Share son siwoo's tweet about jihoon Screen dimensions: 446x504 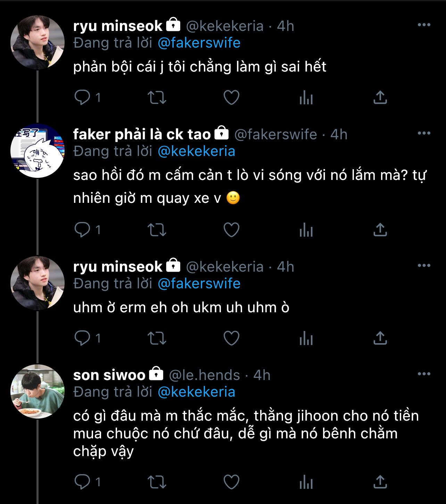(380, 482)
